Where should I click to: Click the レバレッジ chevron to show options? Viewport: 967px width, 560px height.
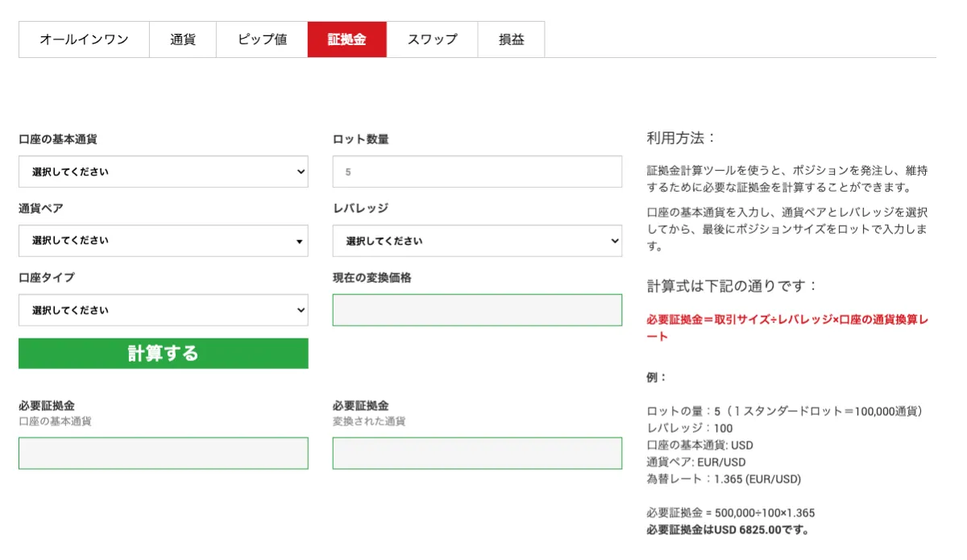tap(613, 240)
